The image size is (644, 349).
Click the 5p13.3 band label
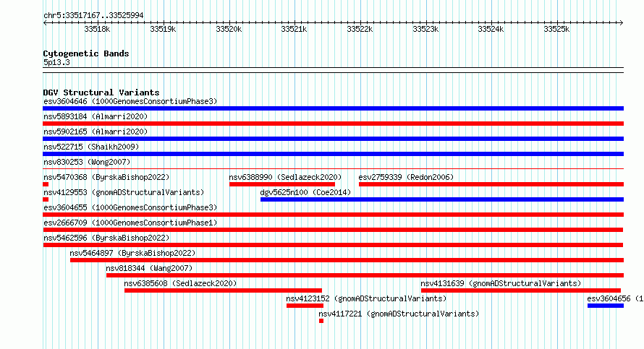click(56, 63)
